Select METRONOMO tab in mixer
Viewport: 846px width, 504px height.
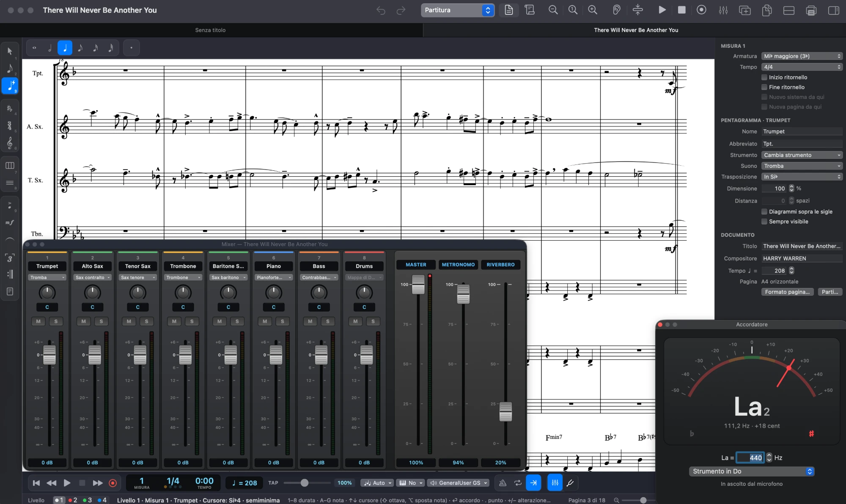pos(458,265)
